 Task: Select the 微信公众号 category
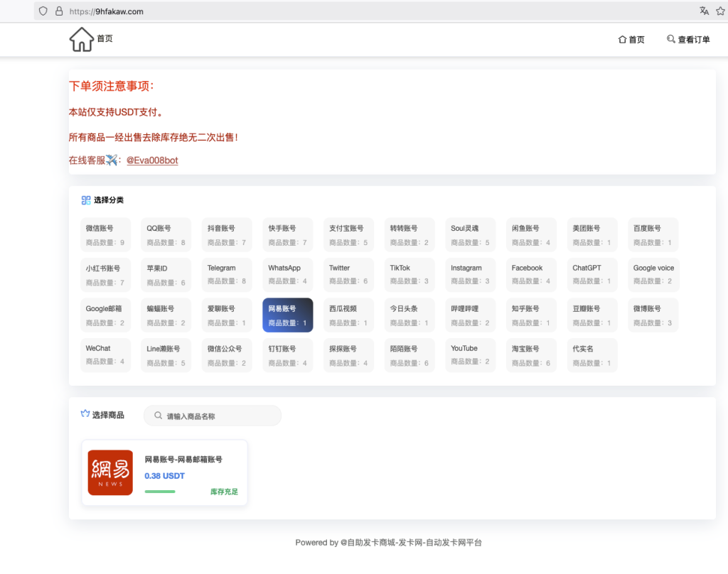point(227,355)
